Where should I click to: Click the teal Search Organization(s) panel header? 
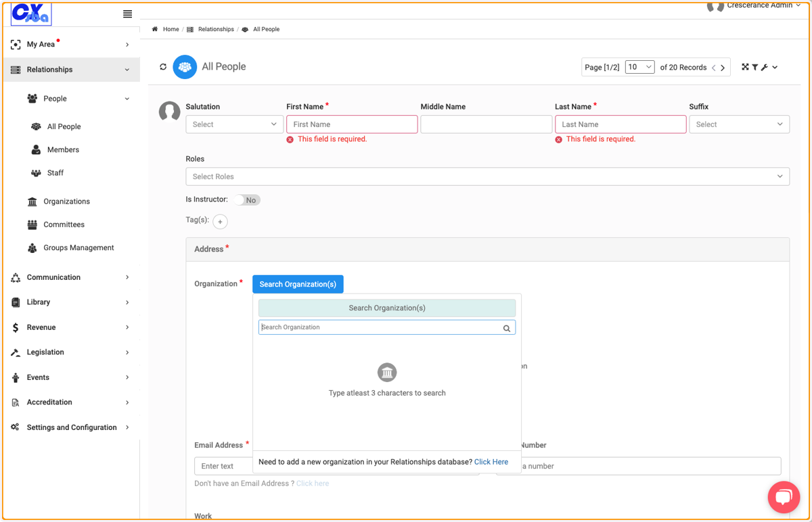(387, 308)
